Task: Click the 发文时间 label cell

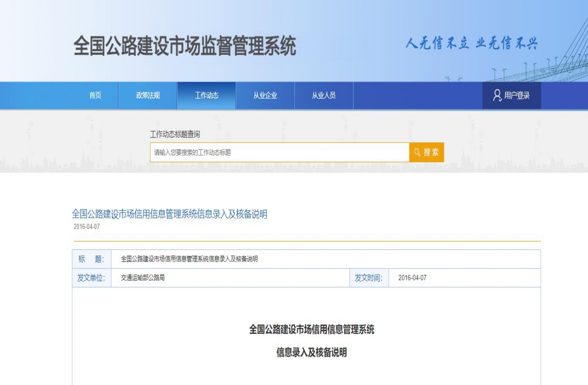Action: [x=369, y=278]
